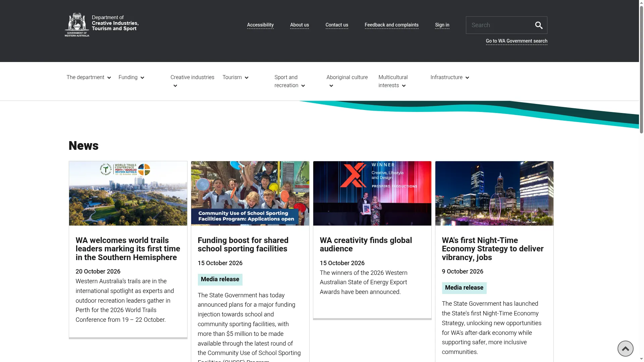Image resolution: width=644 pixels, height=362 pixels.
Task: Click the '9 October 2026' date text
Action: [463, 271]
